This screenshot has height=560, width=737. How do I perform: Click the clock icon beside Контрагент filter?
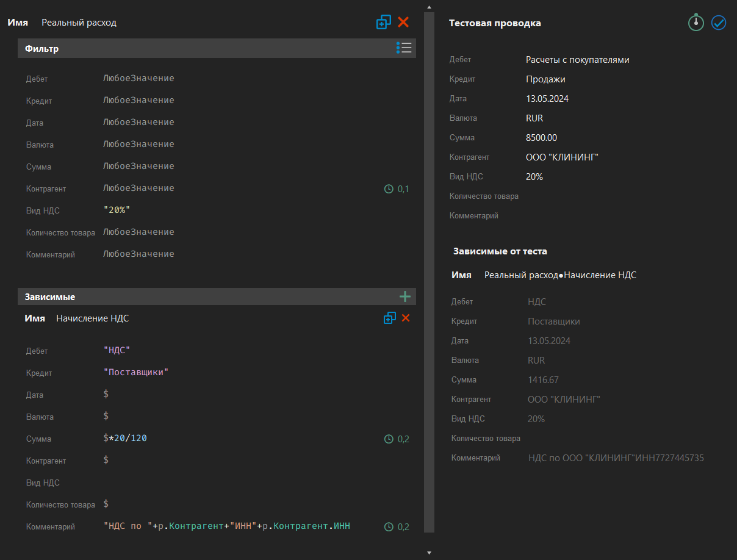coord(389,188)
